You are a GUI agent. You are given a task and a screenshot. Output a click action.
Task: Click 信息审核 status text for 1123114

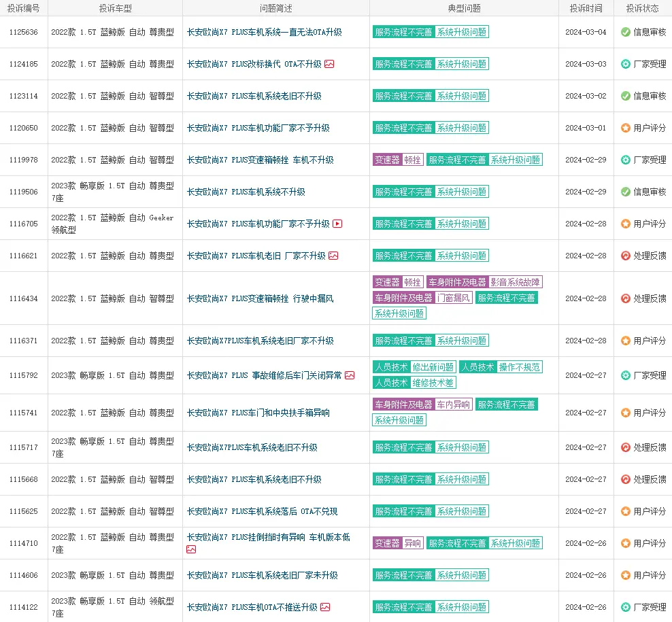(650, 97)
